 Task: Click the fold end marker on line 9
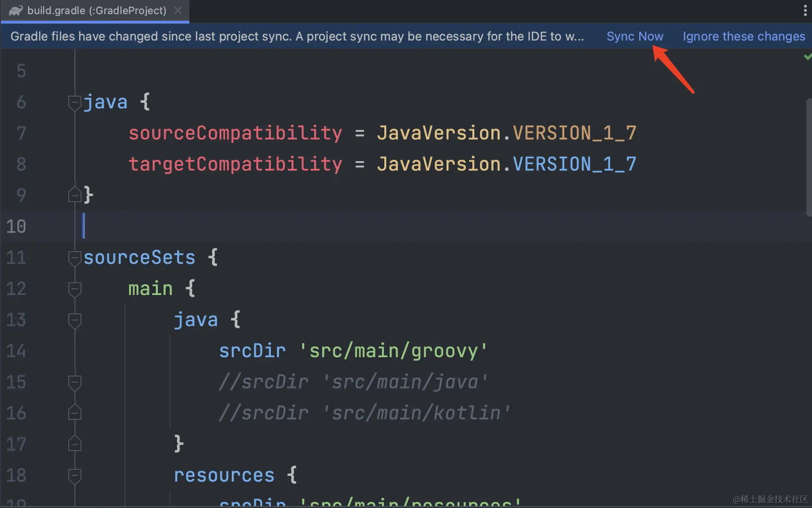pos(74,194)
